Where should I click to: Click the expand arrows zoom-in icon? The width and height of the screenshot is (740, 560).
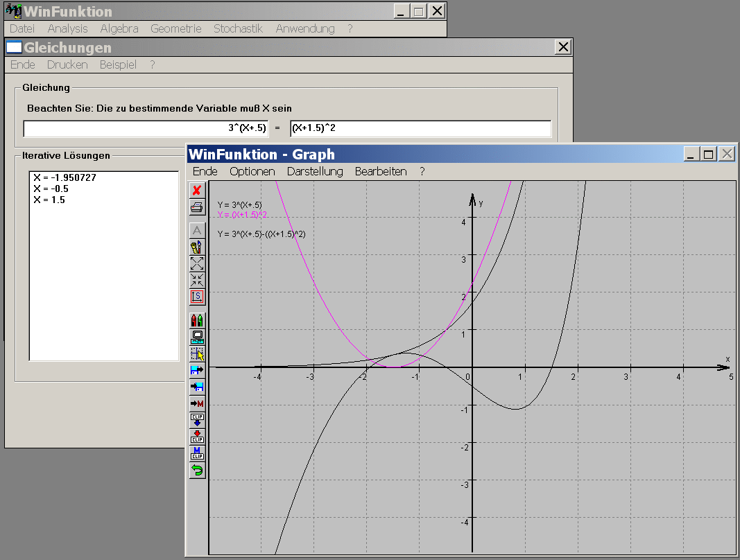click(197, 263)
